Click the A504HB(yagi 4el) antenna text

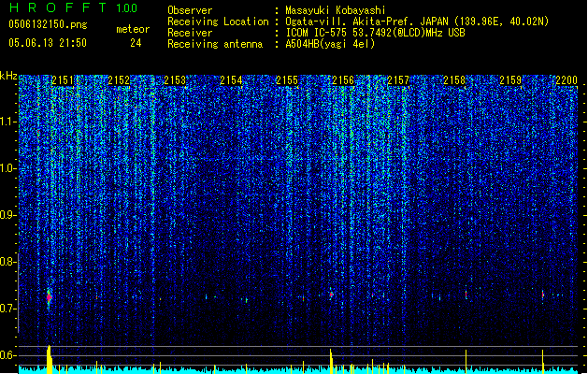point(330,44)
